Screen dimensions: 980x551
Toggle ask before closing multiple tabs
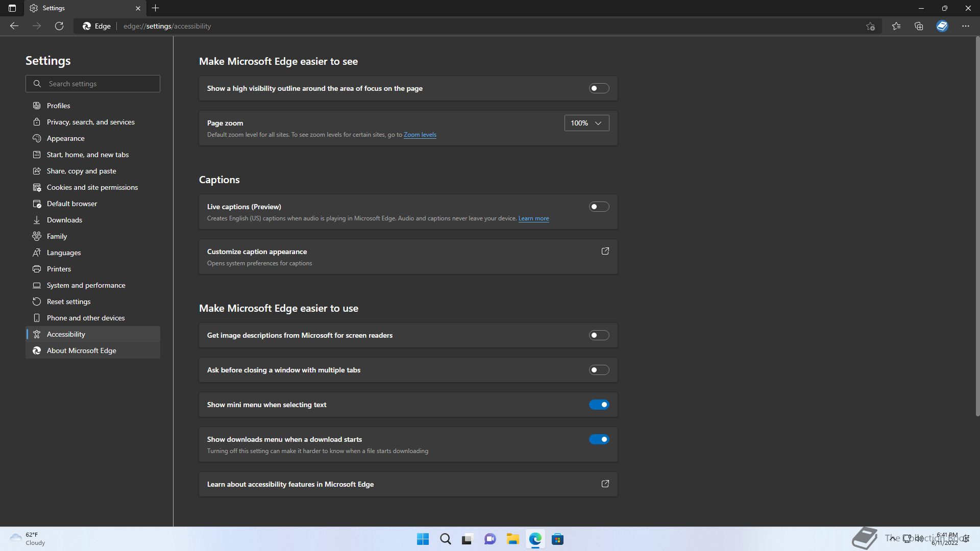[599, 370]
